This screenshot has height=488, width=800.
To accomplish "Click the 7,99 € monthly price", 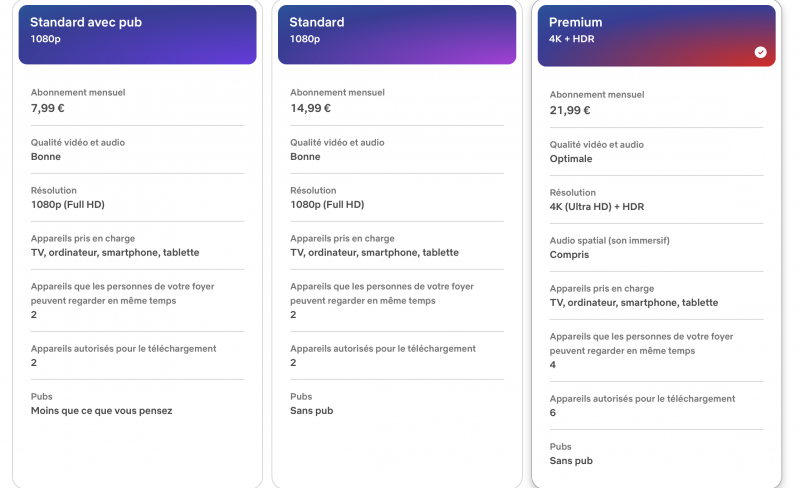I will (50, 108).
